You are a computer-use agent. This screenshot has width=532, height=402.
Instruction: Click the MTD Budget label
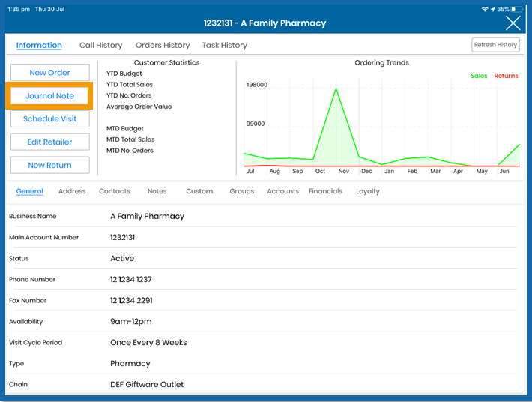coord(125,129)
